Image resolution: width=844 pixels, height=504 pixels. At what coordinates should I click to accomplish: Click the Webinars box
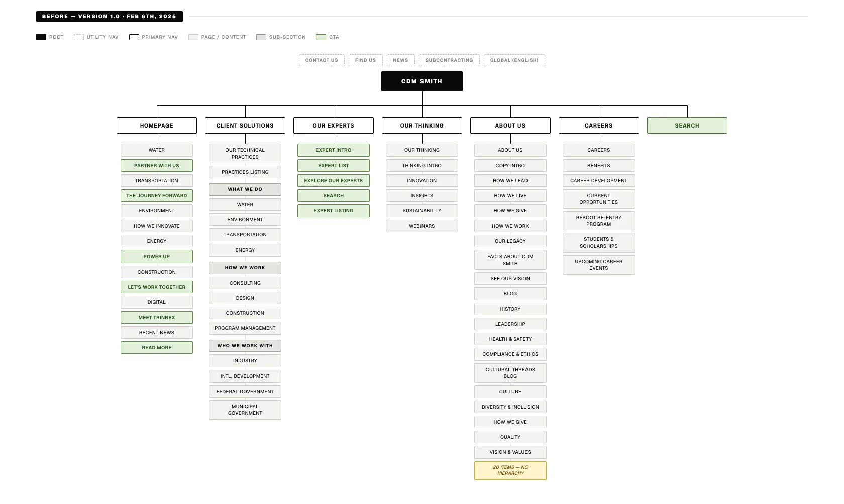[422, 226]
